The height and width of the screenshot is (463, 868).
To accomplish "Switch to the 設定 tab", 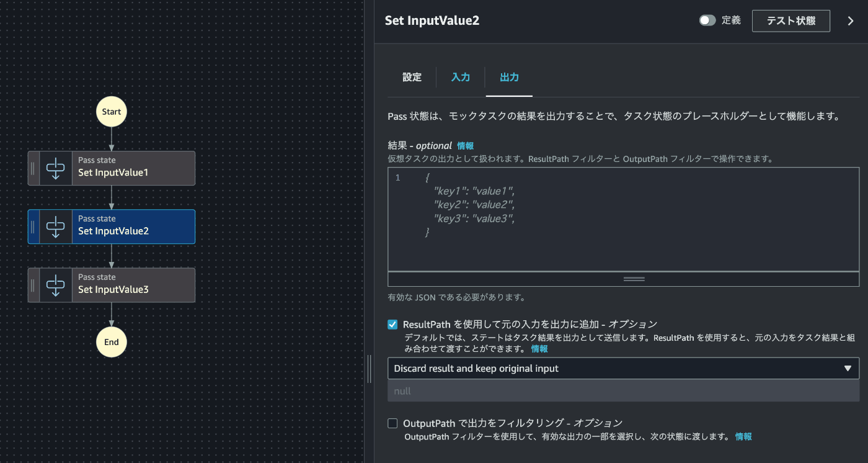I will click(x=412, y=78).
